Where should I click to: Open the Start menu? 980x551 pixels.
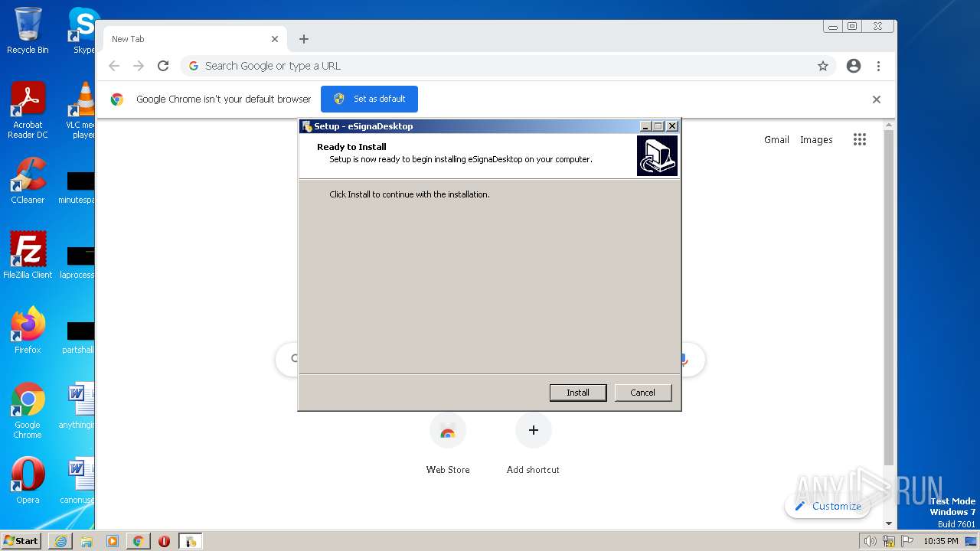[x=21, y=540]
